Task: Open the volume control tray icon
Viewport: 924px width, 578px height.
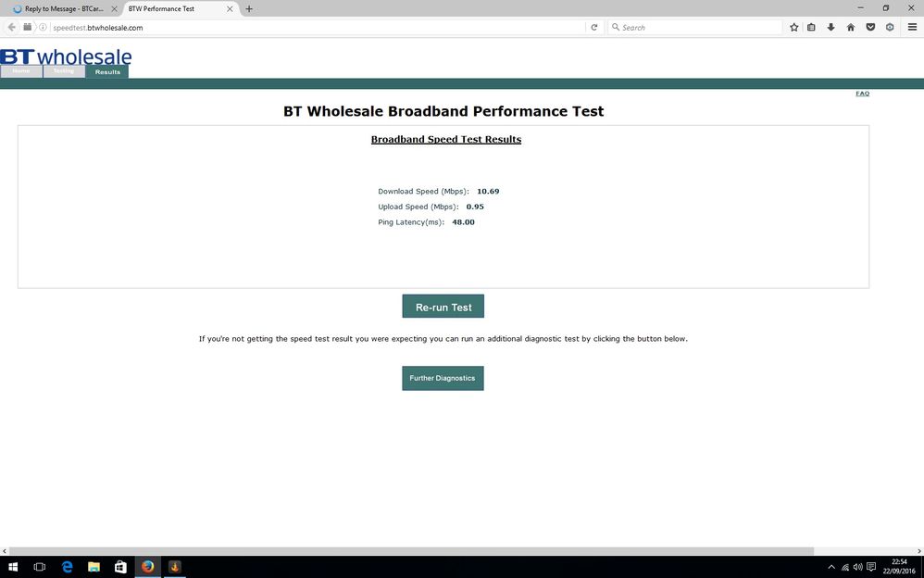Action: [858, 567]
